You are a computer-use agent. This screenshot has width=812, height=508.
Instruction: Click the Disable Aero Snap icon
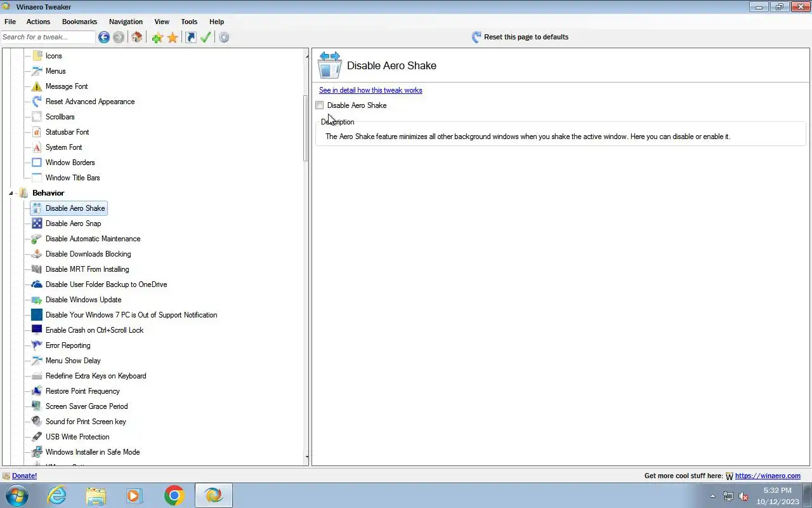(37, 224)
